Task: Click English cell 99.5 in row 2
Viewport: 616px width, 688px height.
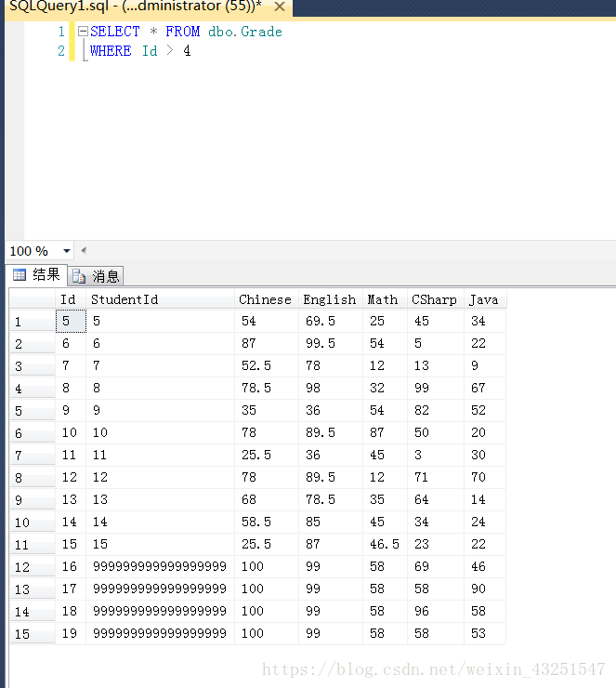Action: (x=331, y=344)
